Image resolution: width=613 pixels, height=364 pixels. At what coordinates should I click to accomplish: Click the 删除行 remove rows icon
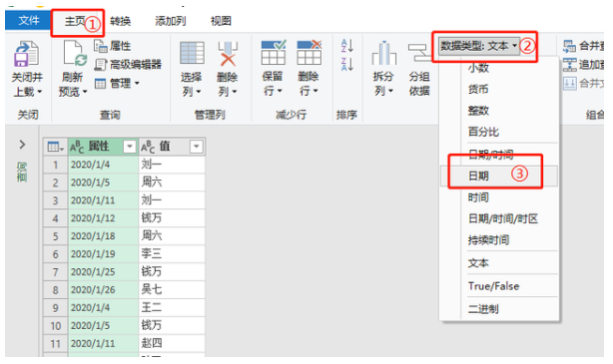click(x=309, y=52)
